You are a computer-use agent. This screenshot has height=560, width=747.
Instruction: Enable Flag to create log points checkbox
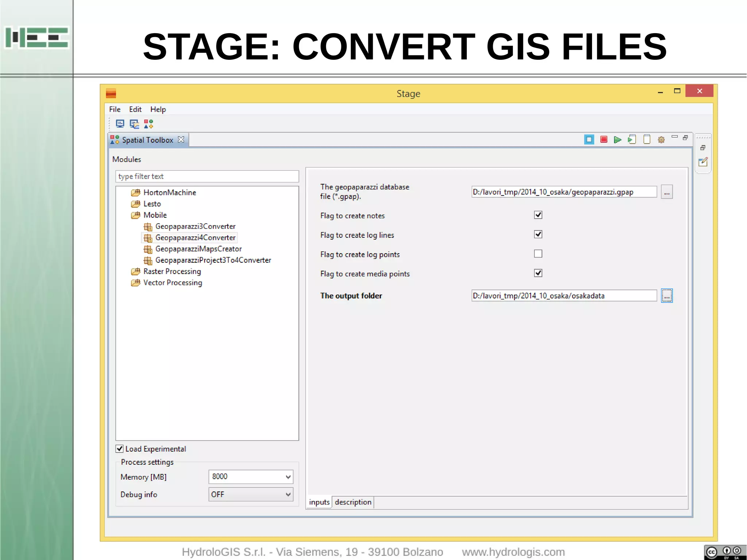point(538,254)
